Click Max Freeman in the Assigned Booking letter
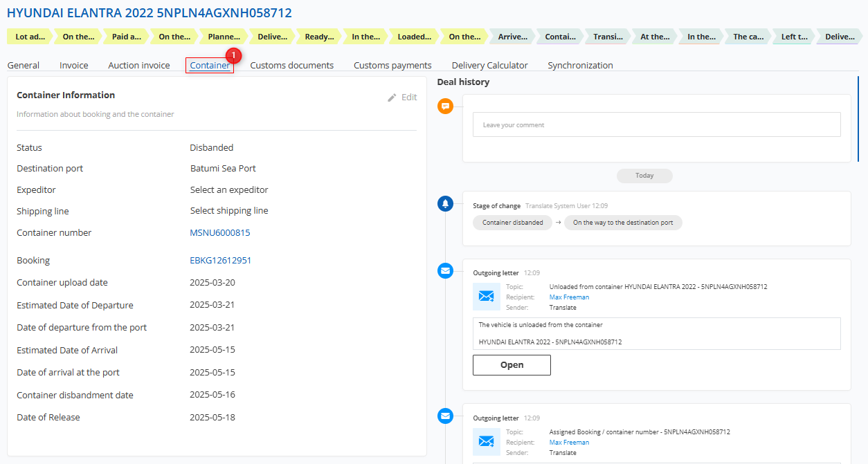Image resolution: width=868 pixels, height=464 pixels. pyautogui.click(x=570, y=443)
